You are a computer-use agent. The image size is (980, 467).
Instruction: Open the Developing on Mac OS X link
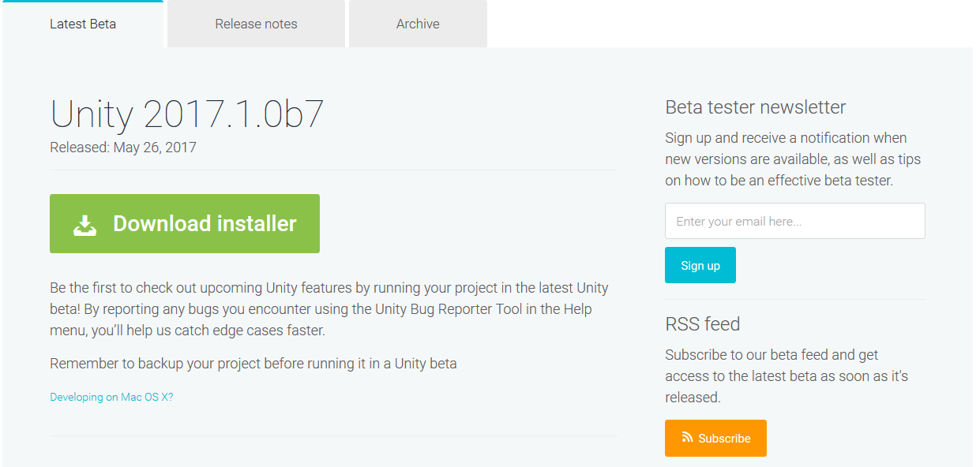point(111,397)
